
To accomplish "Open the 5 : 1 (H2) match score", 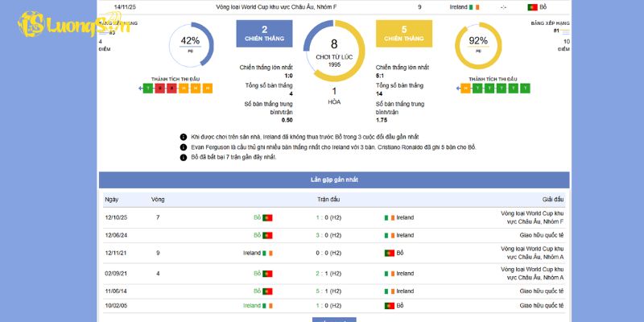I will click(x=328, y=291).
